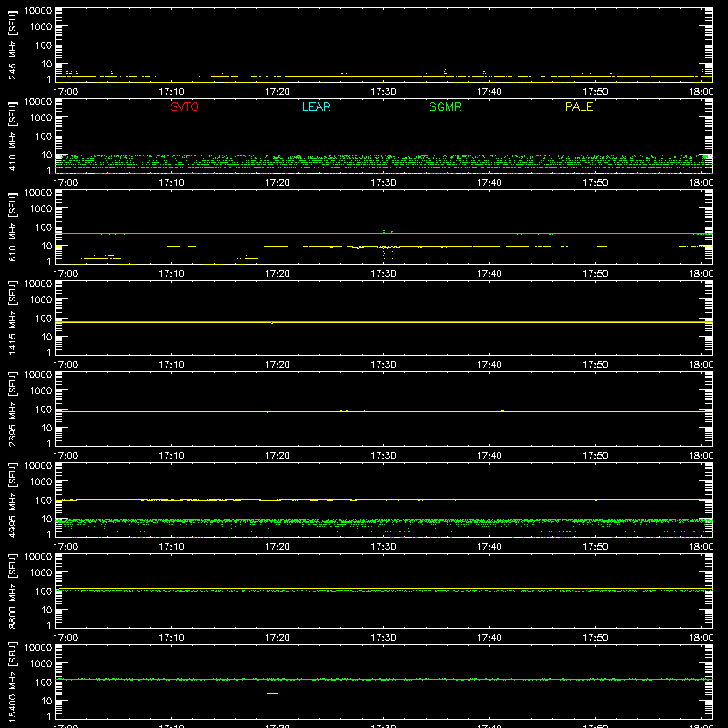Select the 8800 MHz [SFU] axis label
This screenshot has width=728, height=728.
click(12, 591)
